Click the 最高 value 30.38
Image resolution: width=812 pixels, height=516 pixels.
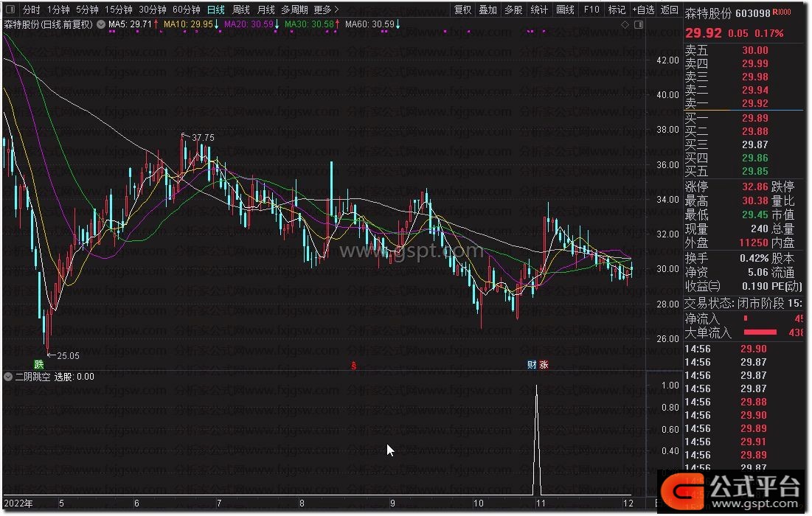[x=755, y=201]
